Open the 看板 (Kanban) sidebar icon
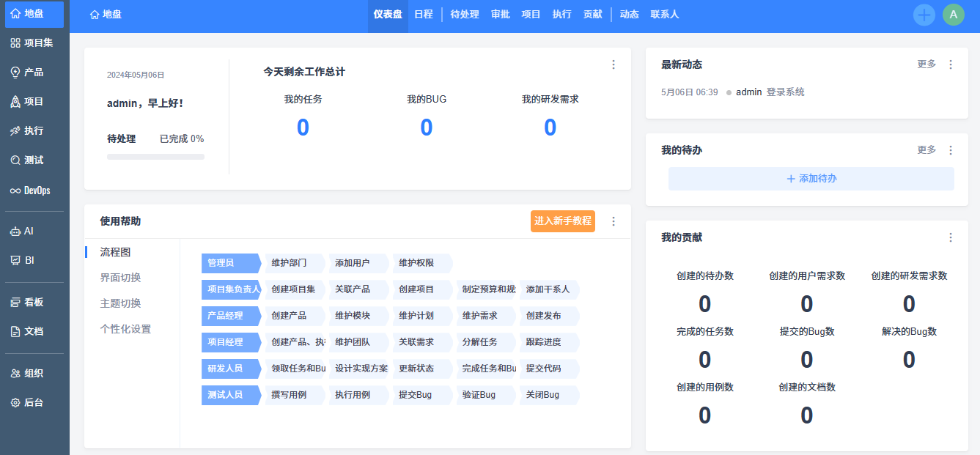Image resolution: width=980 pixels, height=455 pixels. coord(15,302)
